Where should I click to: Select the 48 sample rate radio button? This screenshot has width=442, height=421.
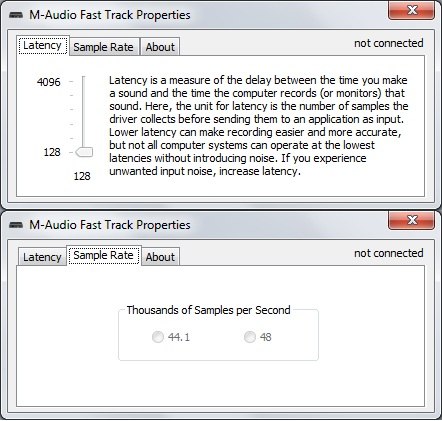coord(250,337)
